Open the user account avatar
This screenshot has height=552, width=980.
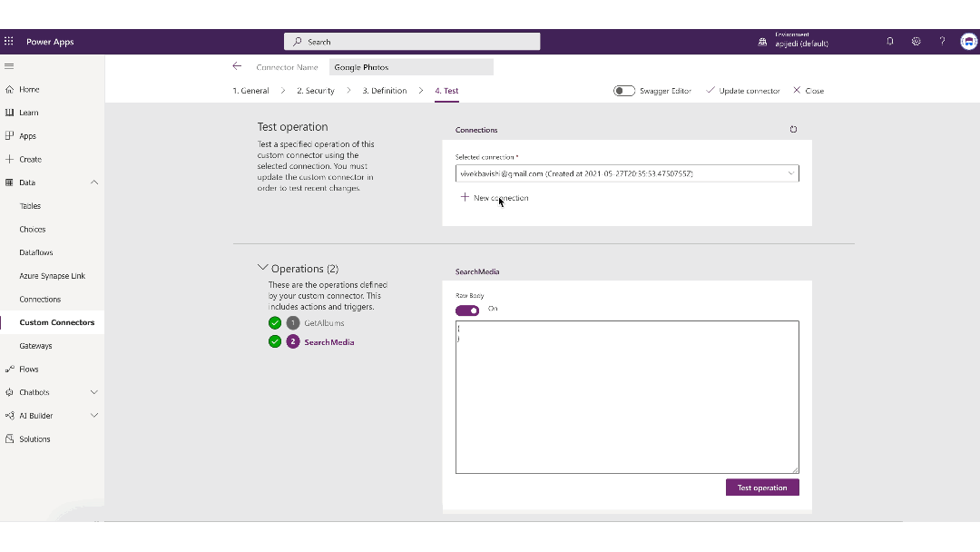coord(968,42)
